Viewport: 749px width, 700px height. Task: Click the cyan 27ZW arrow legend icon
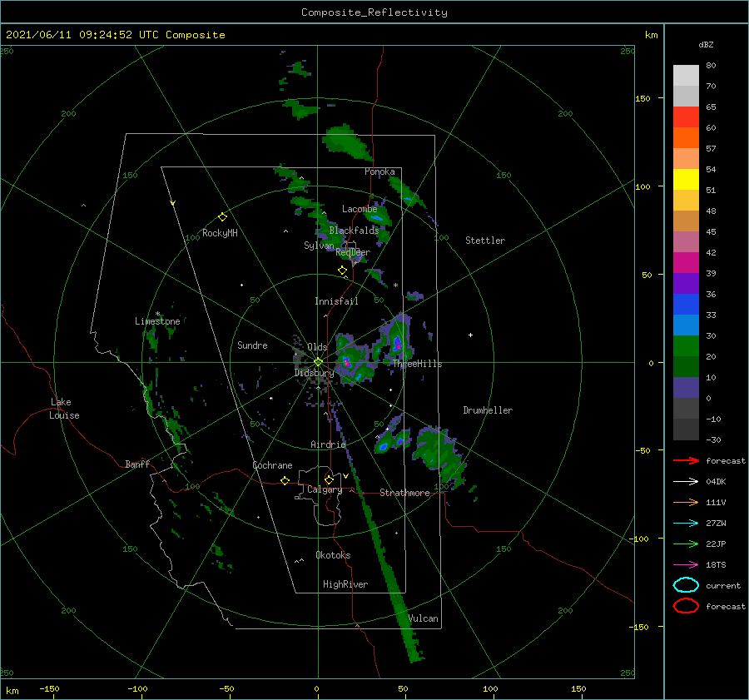coord(686,524)
